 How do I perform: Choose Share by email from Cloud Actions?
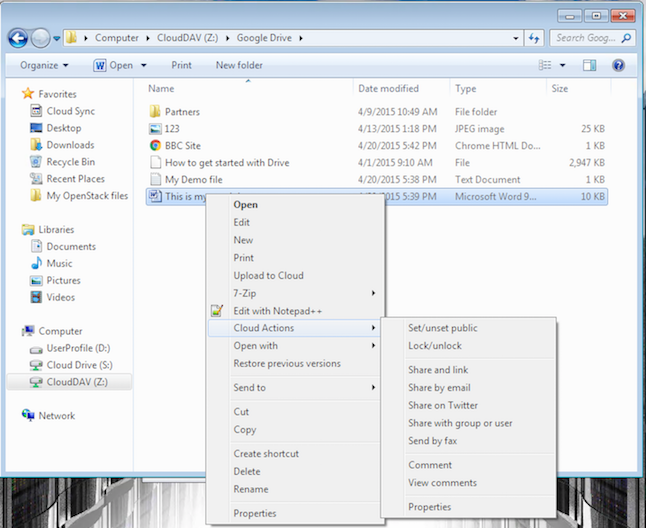coord(439,388)
